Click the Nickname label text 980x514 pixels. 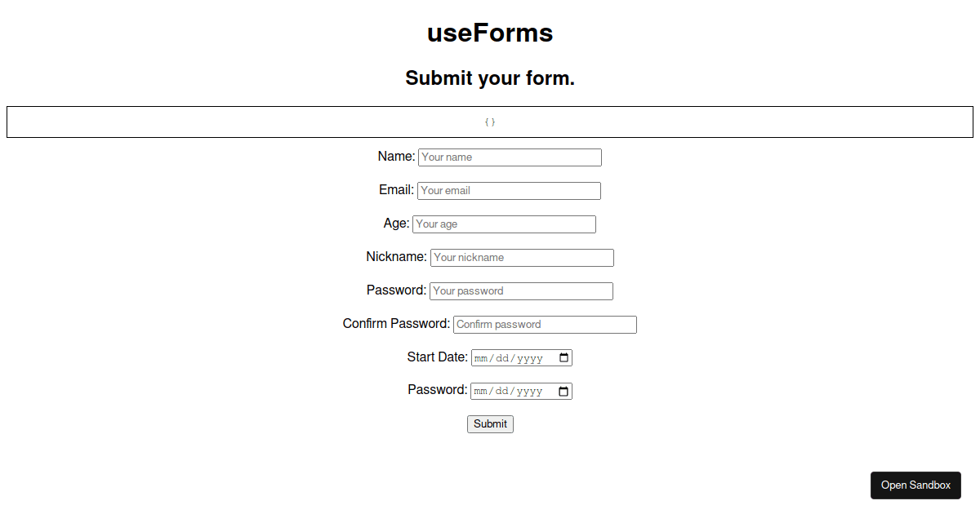tap(396, 257)
